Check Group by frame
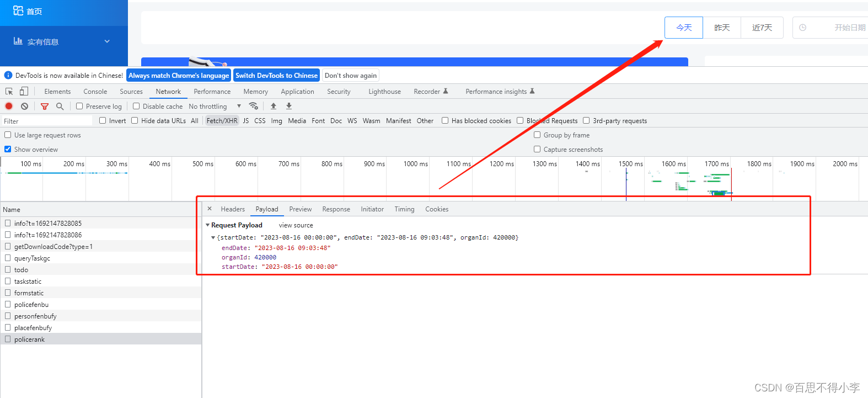 [x=537, y=135]
